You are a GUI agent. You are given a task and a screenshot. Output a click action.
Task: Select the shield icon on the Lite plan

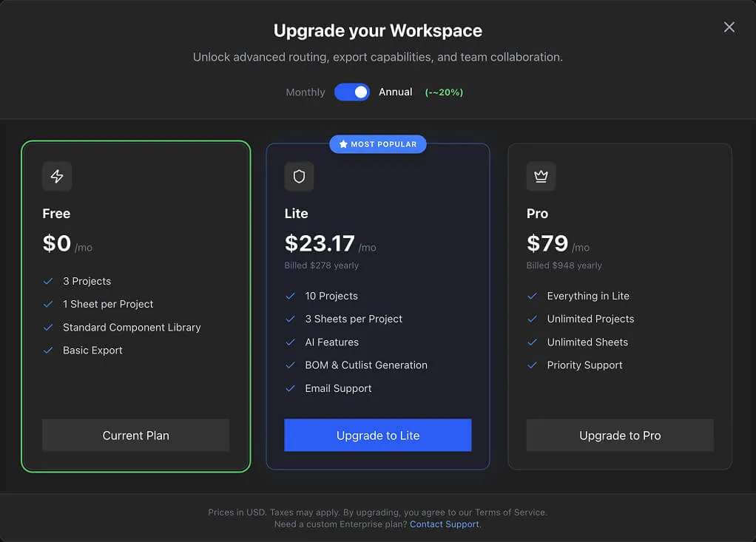(x=299, y=176)
